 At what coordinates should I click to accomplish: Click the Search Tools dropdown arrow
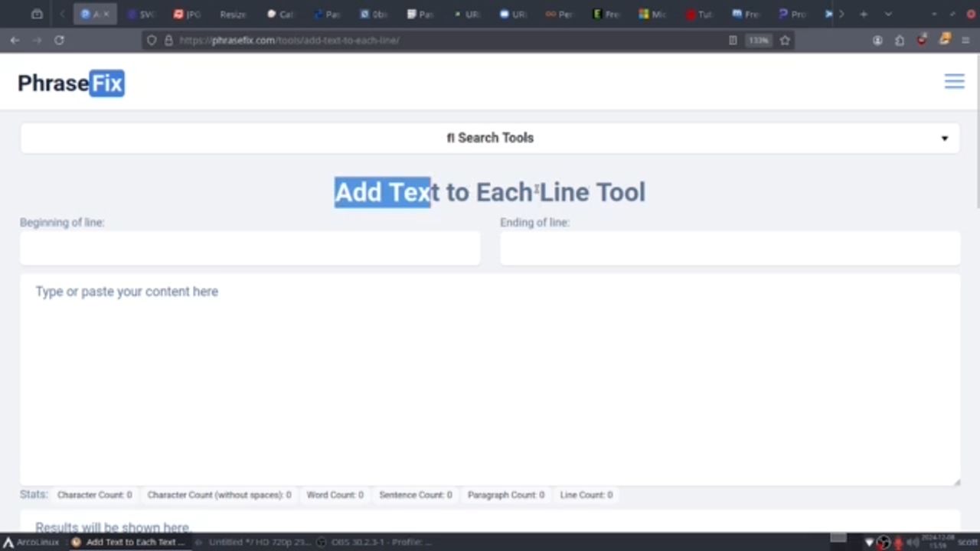(944, 139)
